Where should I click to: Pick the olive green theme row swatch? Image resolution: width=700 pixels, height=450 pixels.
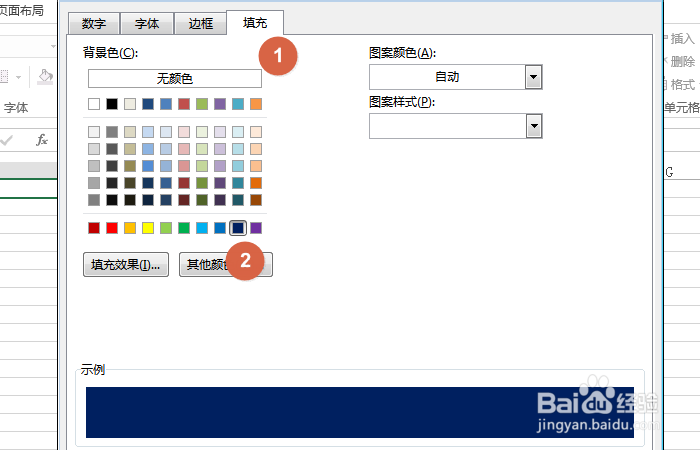(202, 104)
